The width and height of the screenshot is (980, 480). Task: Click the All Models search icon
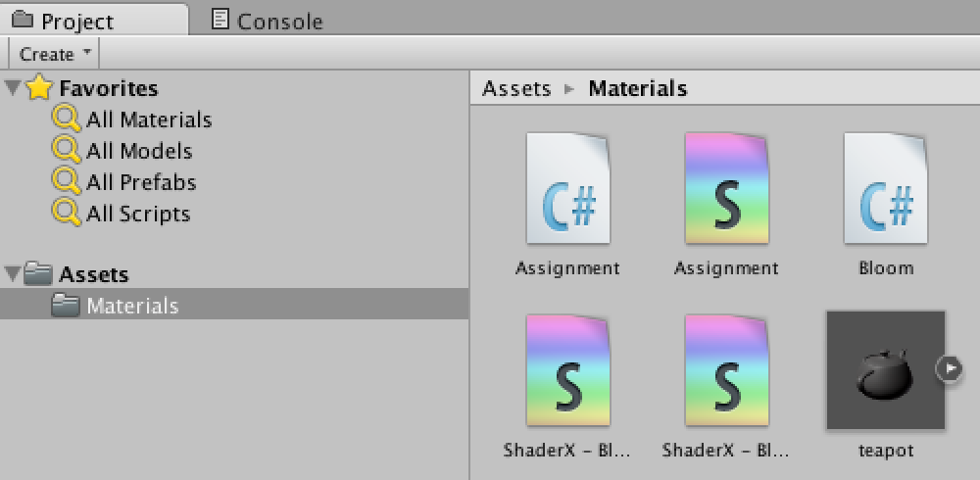pyautogui.click(x=67, y=151)
